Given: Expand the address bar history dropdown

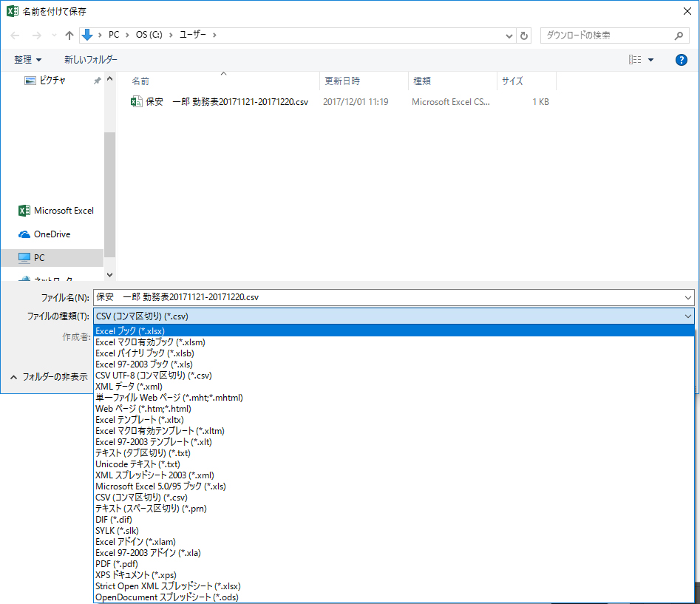Looking at the screenshot, I should [x=509, y=35].
